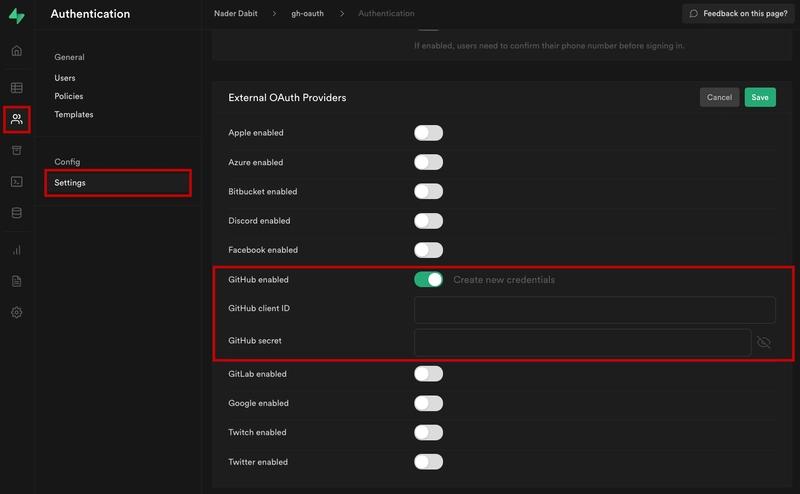
Task: Open the Table editor icon
Action: pyautogui.click(x=17, y=88)
